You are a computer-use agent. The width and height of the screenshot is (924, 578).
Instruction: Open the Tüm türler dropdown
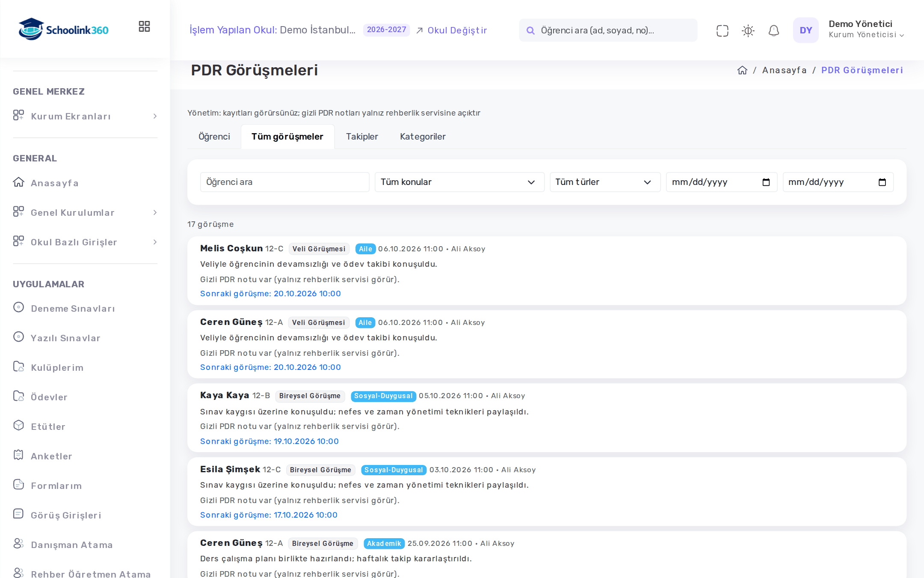coord(605,182)
